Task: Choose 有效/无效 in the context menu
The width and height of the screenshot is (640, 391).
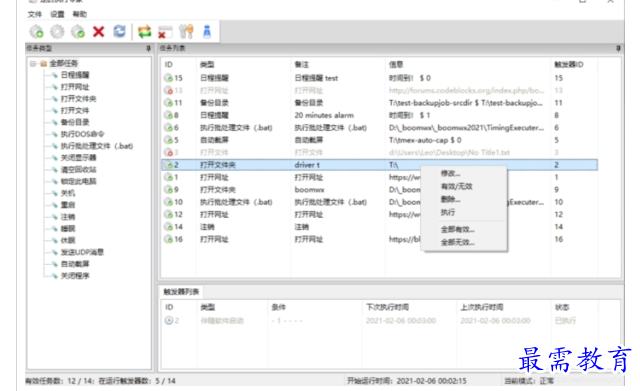Action: pyautogui.click(x=456, y=187)
